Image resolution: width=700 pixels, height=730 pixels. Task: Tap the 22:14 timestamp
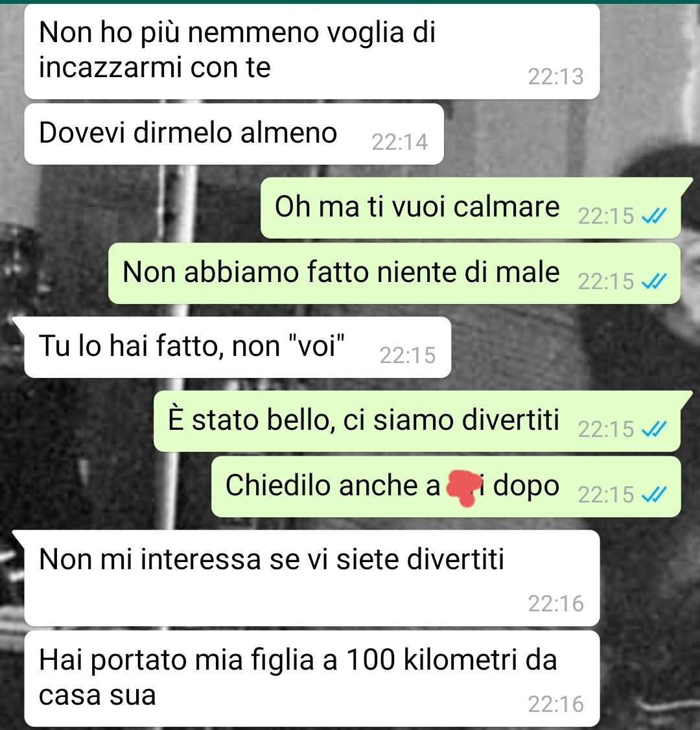click(x=399, y=142)
